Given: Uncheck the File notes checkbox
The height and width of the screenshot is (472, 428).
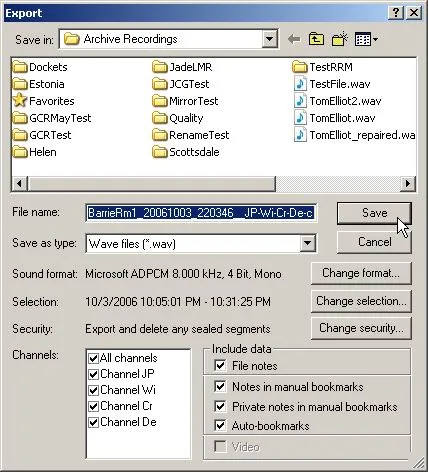Looking at the screenshot, I should [220, 365].
